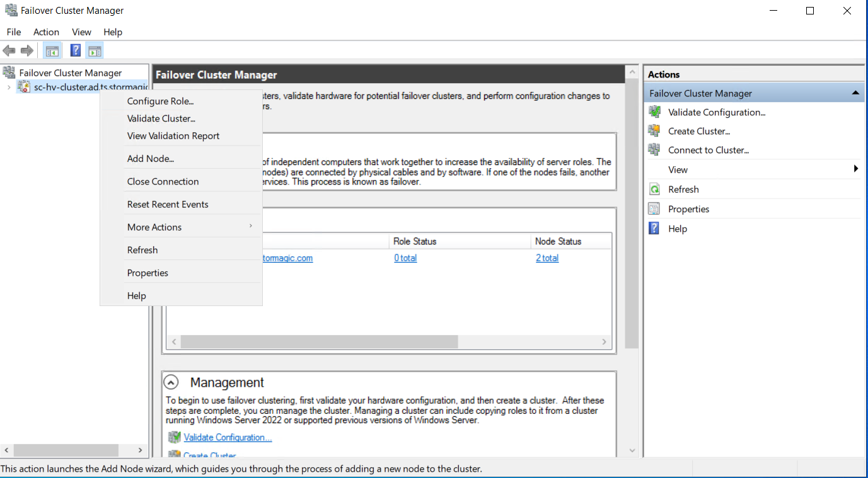Select Properties in the context menu
The height and width of the screenshot is (478, 868).
coord(181,273)
